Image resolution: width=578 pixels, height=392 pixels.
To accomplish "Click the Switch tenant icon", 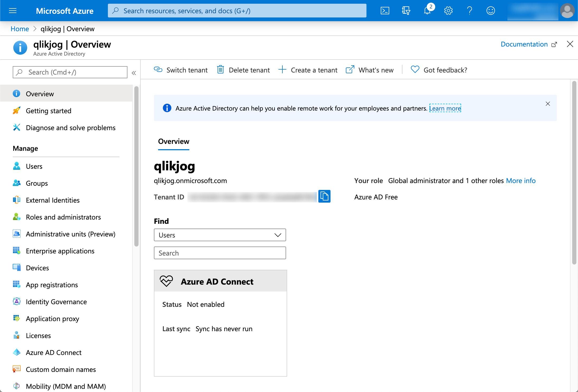I will 158,70.
